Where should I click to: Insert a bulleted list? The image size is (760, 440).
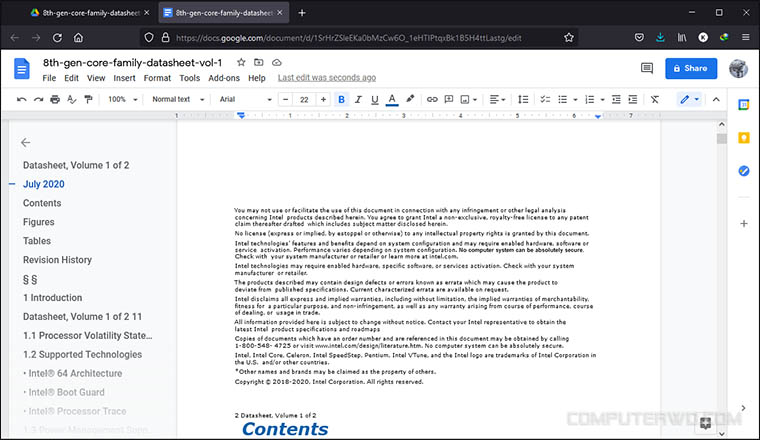coord(562,99)
